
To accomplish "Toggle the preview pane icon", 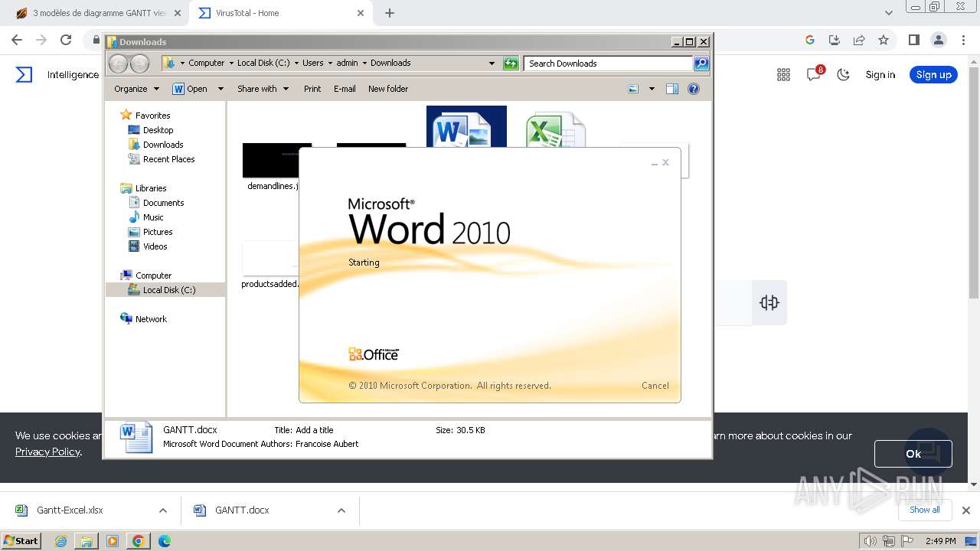I will coord(672,89).
